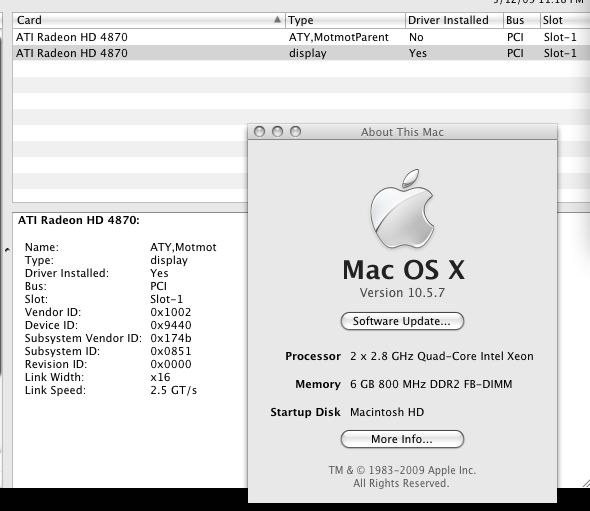The image size is (590, 511).
Task: Click the pane divider collapse arrow
Action: 7,249
